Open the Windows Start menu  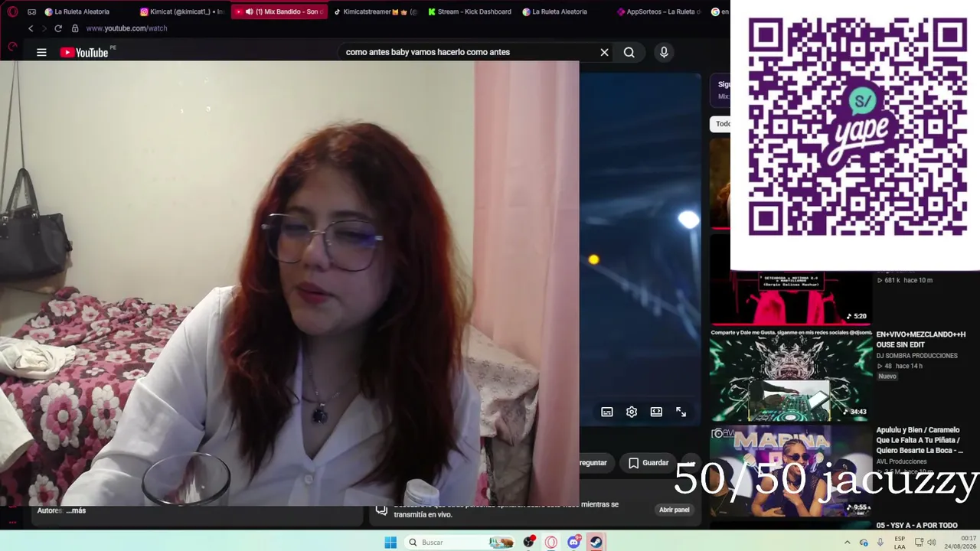click(x=390, y=543)
